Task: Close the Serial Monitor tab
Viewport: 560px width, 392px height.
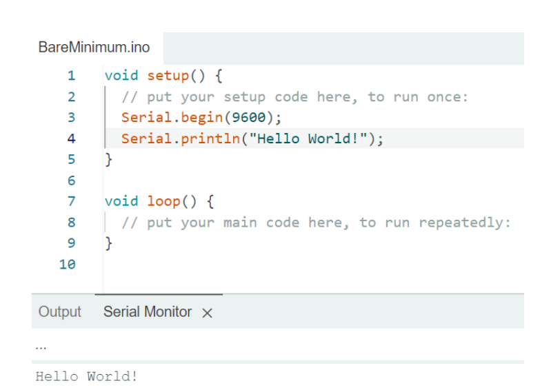Action: (207, 313)
